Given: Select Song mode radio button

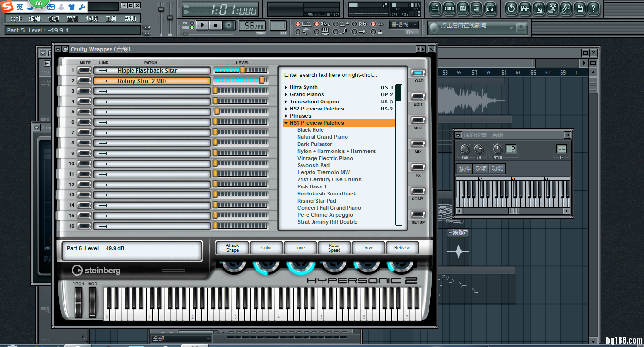Looking at the screenshot, I should point(192,28).
